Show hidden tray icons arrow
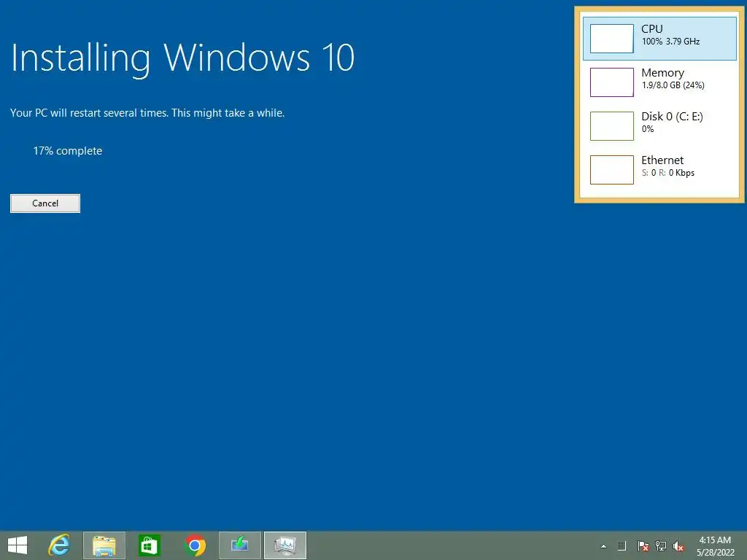The image size is (747, 560). coord(603,546)
